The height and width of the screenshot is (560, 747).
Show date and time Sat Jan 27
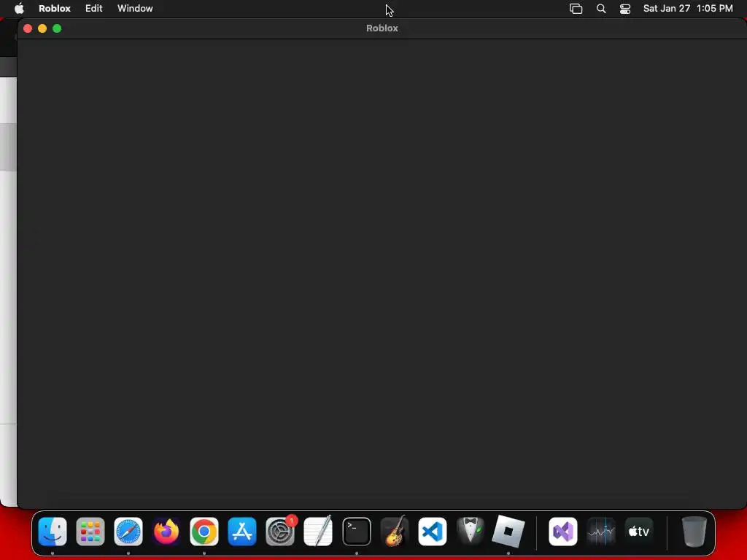click(687, 8)
